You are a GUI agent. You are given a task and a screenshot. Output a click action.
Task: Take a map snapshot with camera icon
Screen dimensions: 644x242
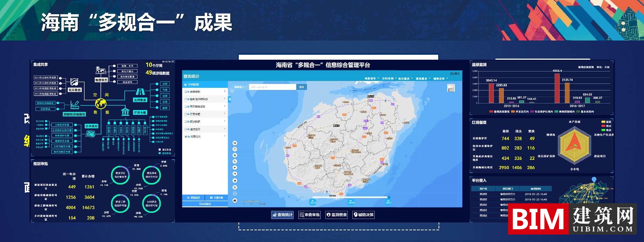coord(235,201)
